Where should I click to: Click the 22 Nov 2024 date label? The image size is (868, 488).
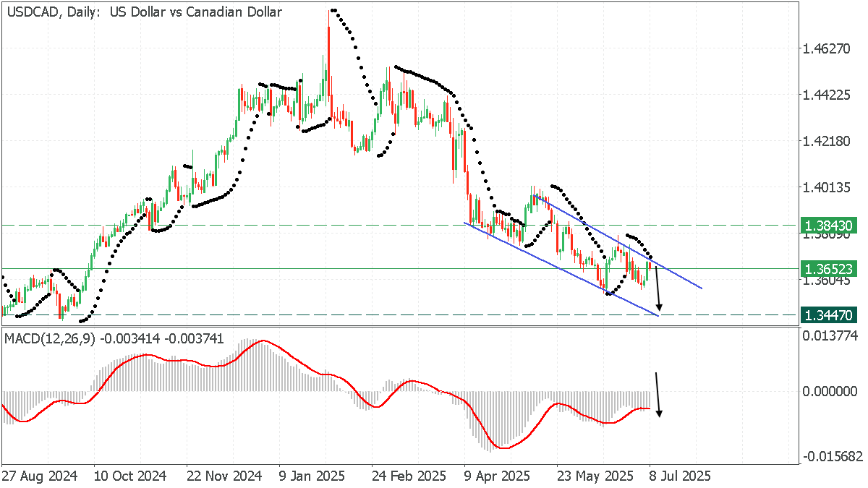click(224, 476)
